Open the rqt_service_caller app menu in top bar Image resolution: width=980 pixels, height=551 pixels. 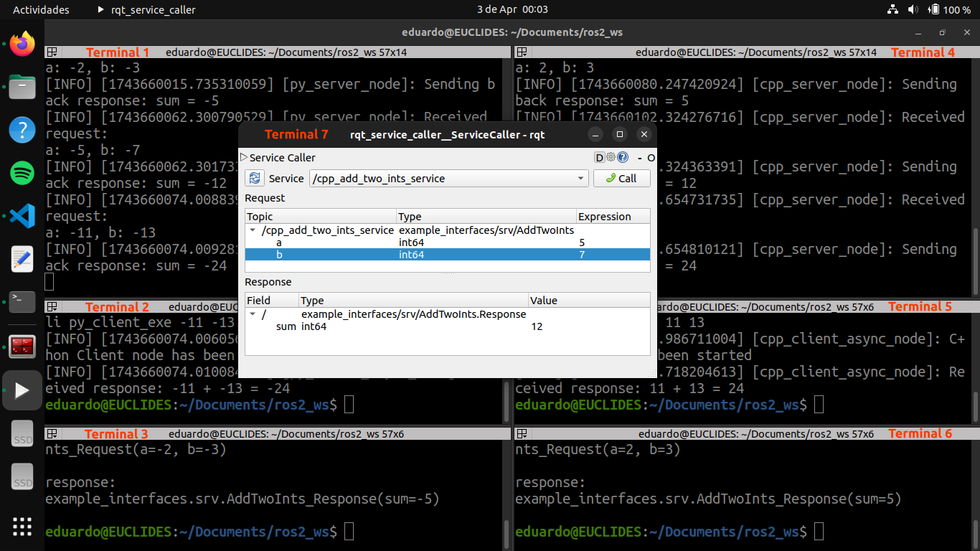pyautogui.click(x=146, y=9)
